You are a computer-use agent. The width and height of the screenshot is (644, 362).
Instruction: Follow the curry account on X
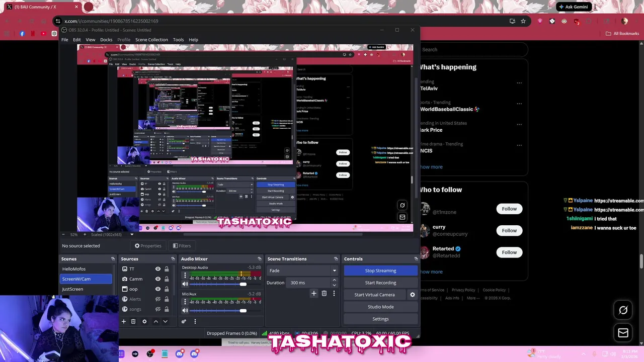point(509,230)
